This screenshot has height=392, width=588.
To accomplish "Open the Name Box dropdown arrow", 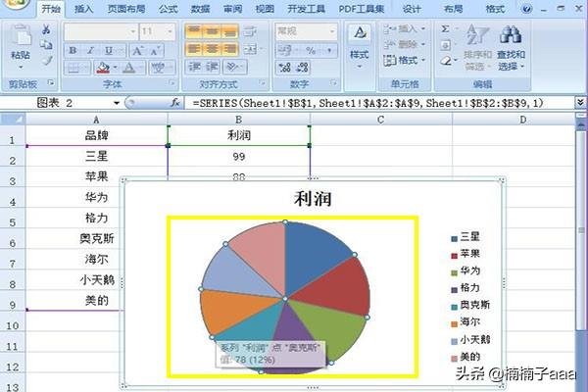I will pyautogui.click(x=117, y=103).
